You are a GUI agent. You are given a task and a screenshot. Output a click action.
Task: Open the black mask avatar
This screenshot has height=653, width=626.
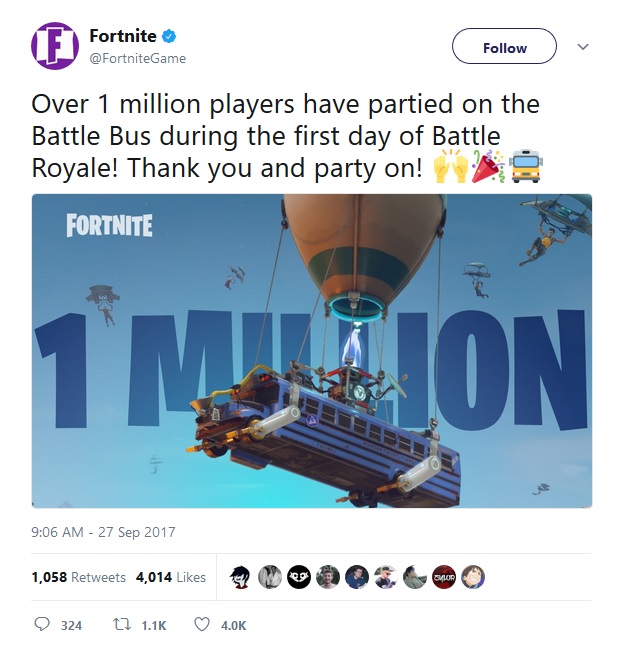pyautogui.click(x=299, y=577)
